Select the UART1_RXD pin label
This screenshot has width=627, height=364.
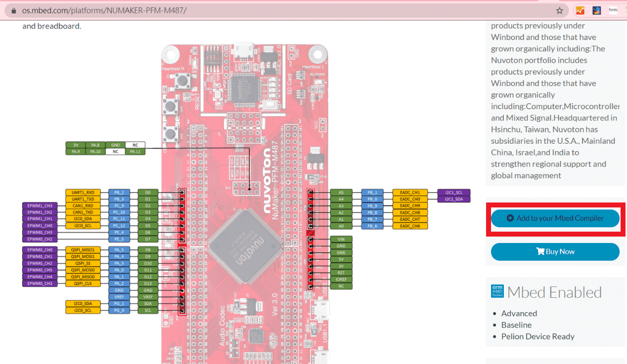coord(83,192)
